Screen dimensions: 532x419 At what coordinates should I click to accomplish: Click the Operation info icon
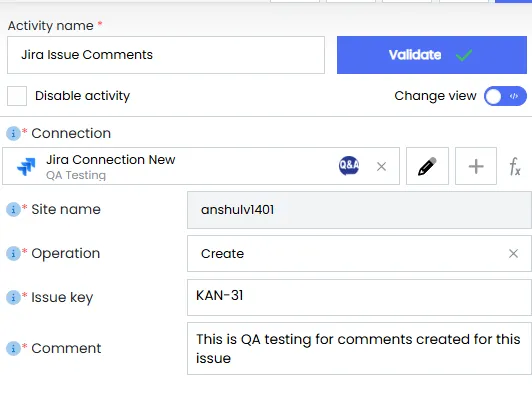(14, 253)
